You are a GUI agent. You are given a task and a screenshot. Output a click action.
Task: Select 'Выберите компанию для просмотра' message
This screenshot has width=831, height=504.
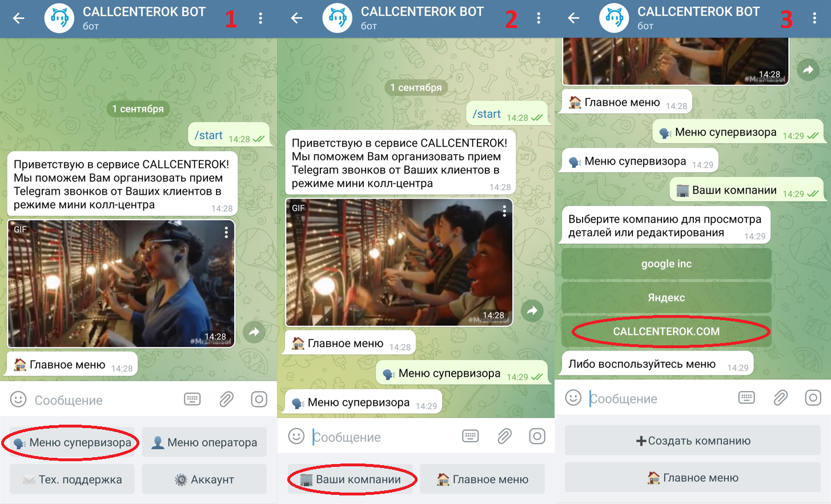click(666, 225)
